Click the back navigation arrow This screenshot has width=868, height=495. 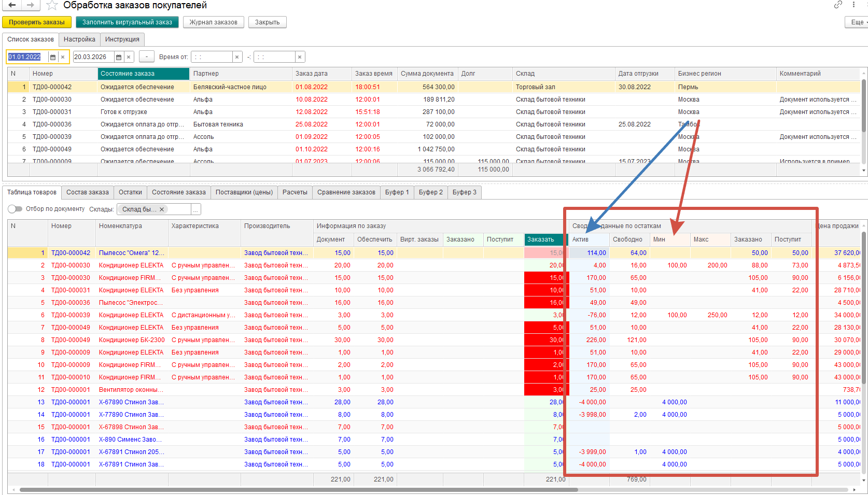tap(11, 5)
